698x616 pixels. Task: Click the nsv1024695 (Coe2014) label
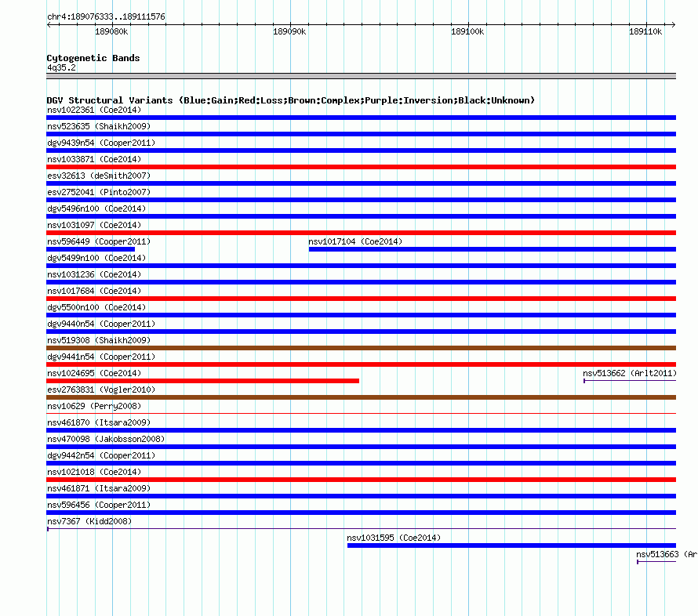pyautogui.click(x=94, y=373)
